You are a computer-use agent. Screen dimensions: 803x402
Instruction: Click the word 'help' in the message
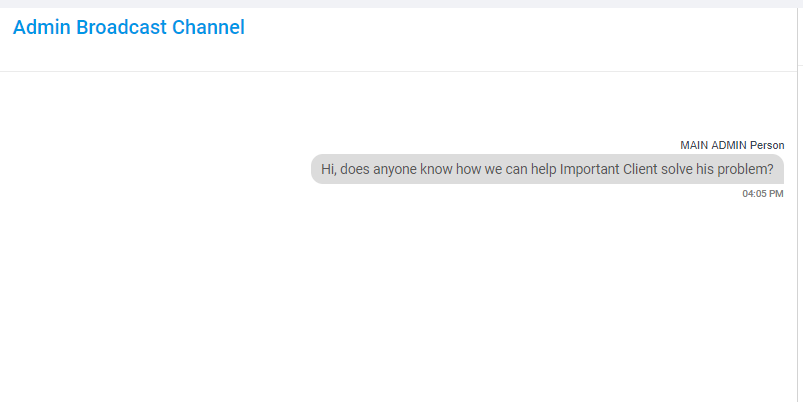coord(543,169)
